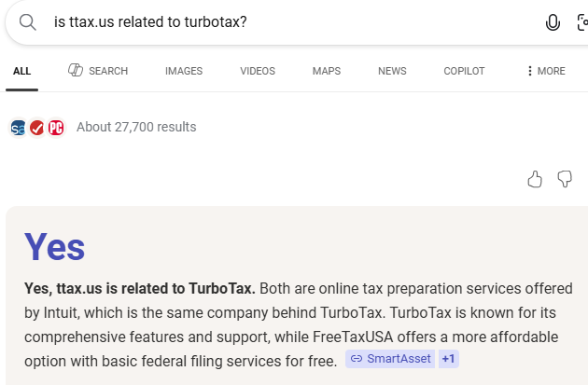Click into the search query field
The height and width of the screenshot is (385, 588).
(x=280, y=22)
